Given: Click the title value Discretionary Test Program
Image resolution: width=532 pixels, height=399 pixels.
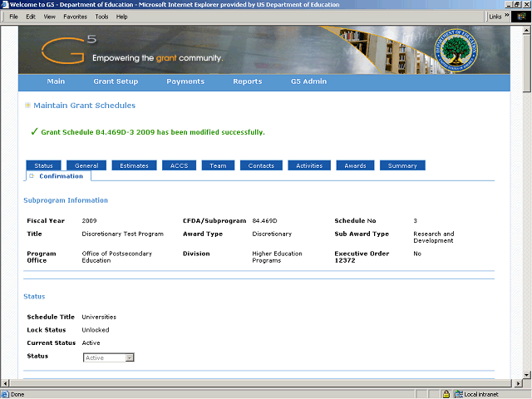Looking at the screenshot, I should 122,234.
